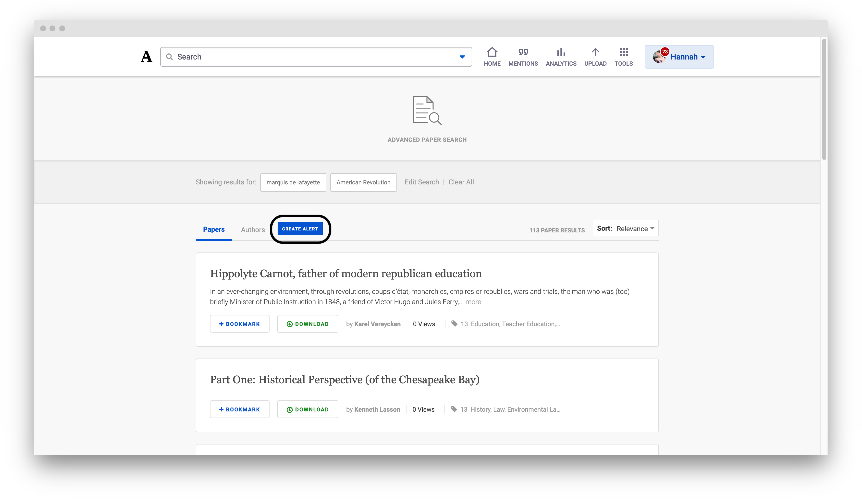Select the letter A site logo

(146, 56)
